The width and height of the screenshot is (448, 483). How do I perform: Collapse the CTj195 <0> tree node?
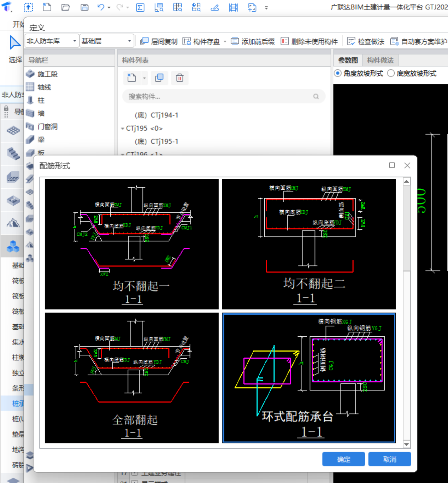[123, 129]
